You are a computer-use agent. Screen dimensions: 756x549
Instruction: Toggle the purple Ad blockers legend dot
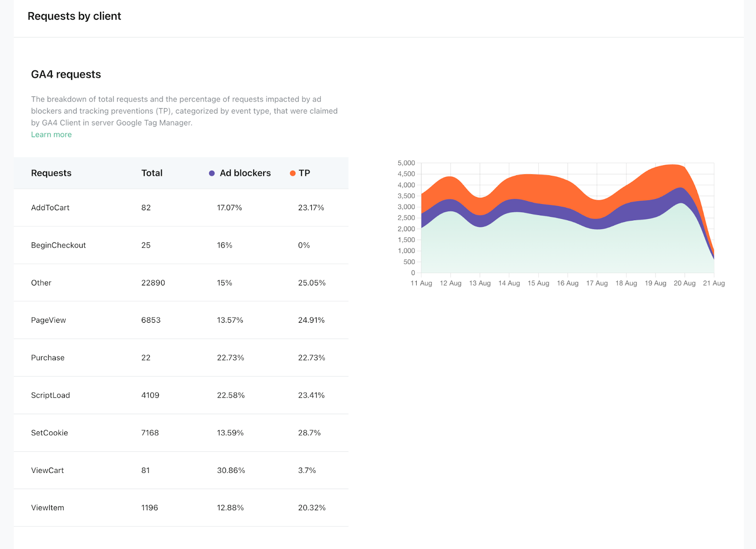point(211,173)
